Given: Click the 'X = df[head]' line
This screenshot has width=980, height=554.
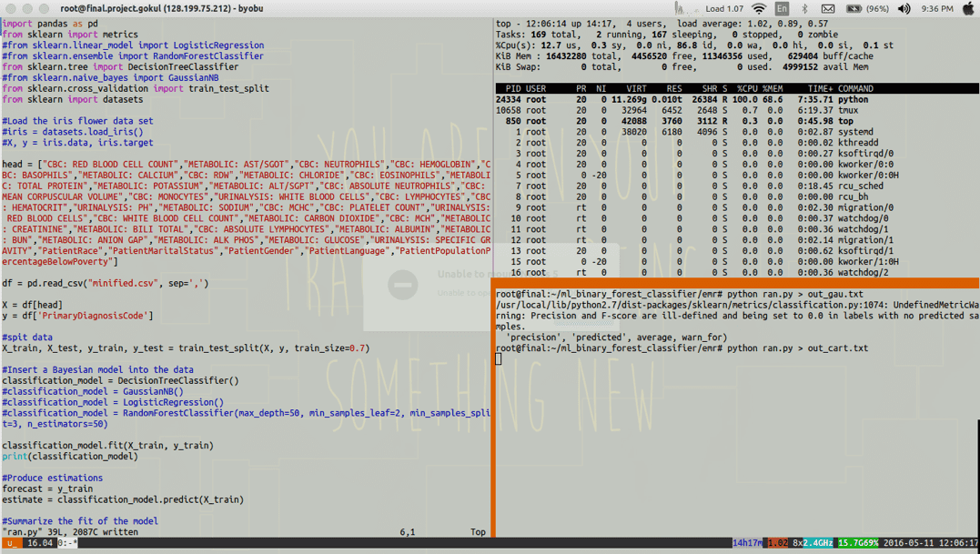Looking at the screenshot, I should pyautogui.click(x=33, y=305).
